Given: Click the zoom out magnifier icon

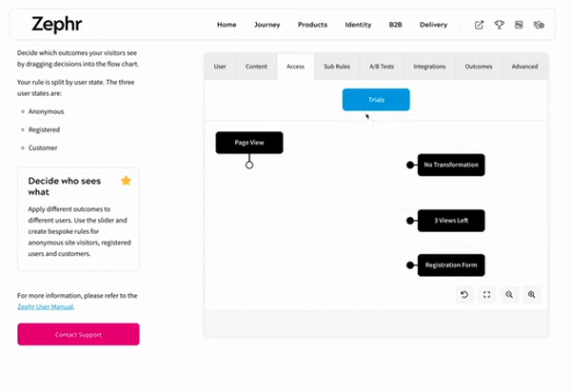Looking at the screenshot, I should point(509,294).
